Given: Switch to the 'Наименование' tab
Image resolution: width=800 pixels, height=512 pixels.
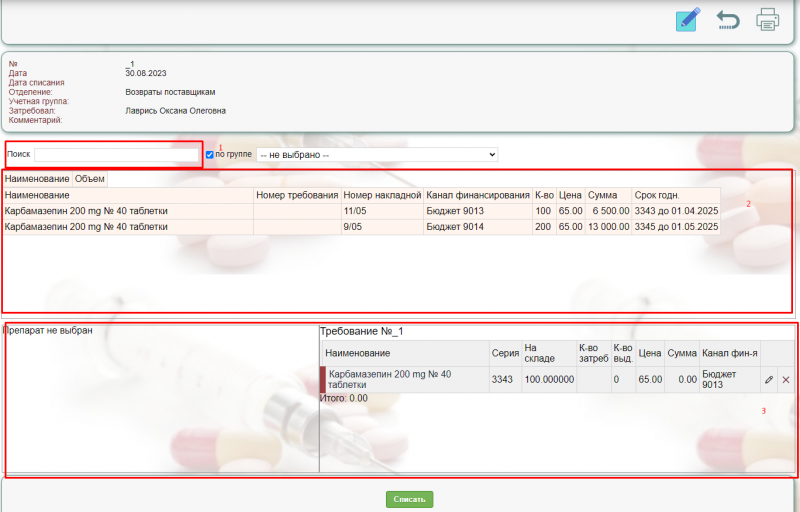Looking at the screenshot, I should [36, 179].
